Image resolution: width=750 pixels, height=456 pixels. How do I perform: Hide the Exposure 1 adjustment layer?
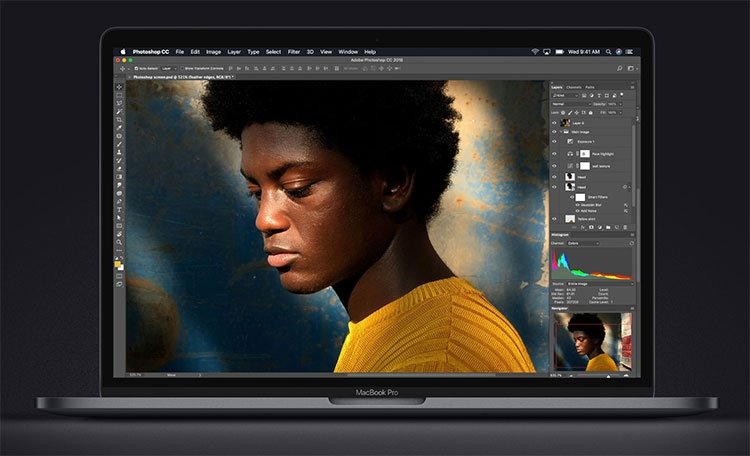554,142
